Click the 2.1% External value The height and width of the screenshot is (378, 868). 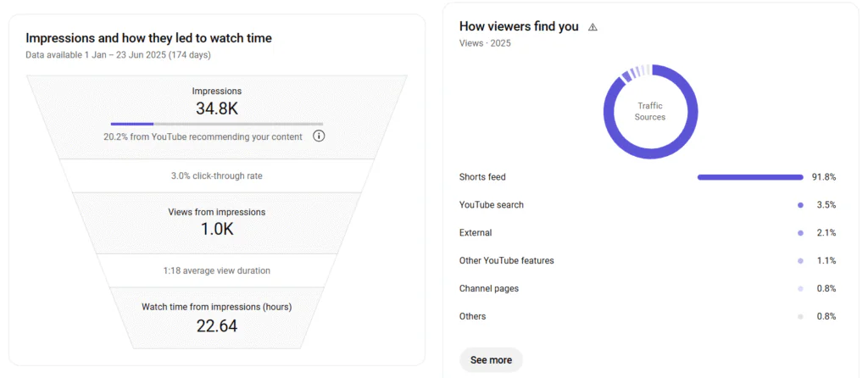click(826, 233)
